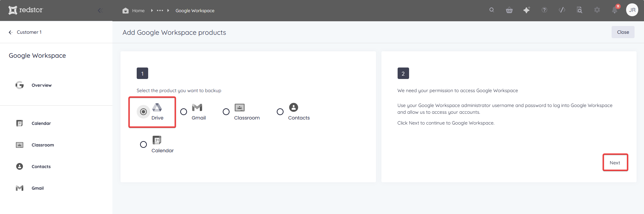Open the Overview sidebar item
Screen dimensions: 644x214
pos(42,85)
